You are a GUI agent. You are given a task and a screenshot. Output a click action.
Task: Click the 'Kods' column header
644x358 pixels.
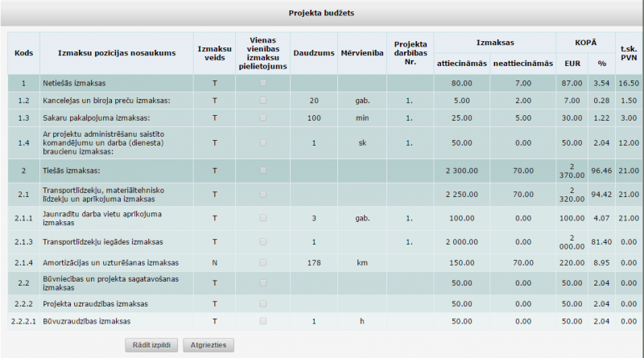(23, 53)
